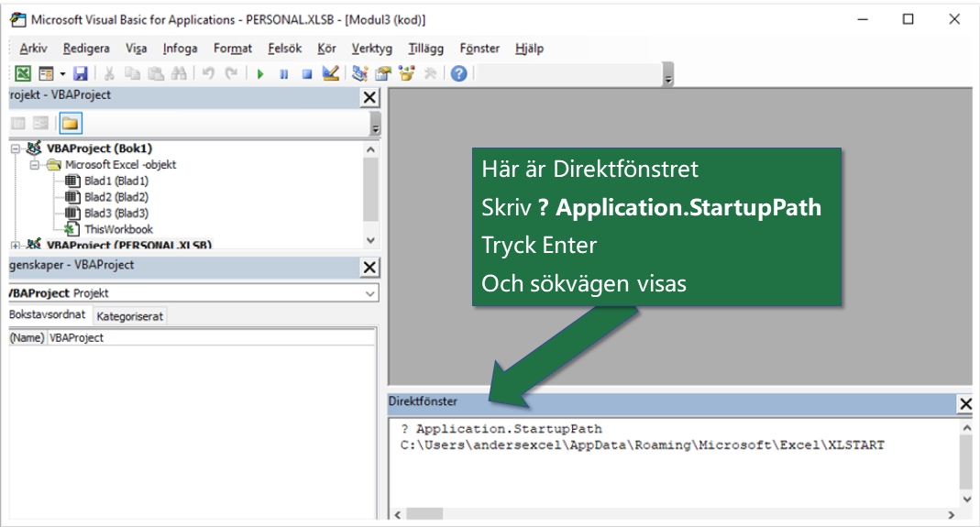The image size is (980, 527).
Task: Open the Fönster menu
Action: (479, 49)
